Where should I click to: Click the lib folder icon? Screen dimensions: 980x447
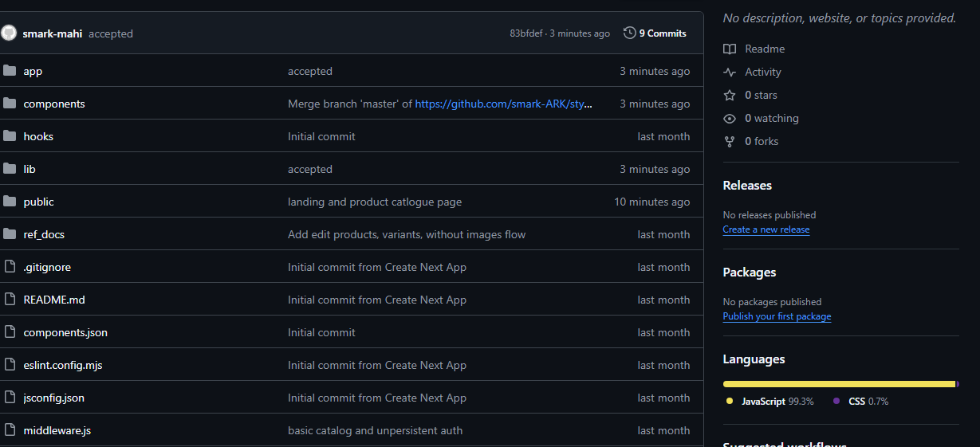coord(10,169)
